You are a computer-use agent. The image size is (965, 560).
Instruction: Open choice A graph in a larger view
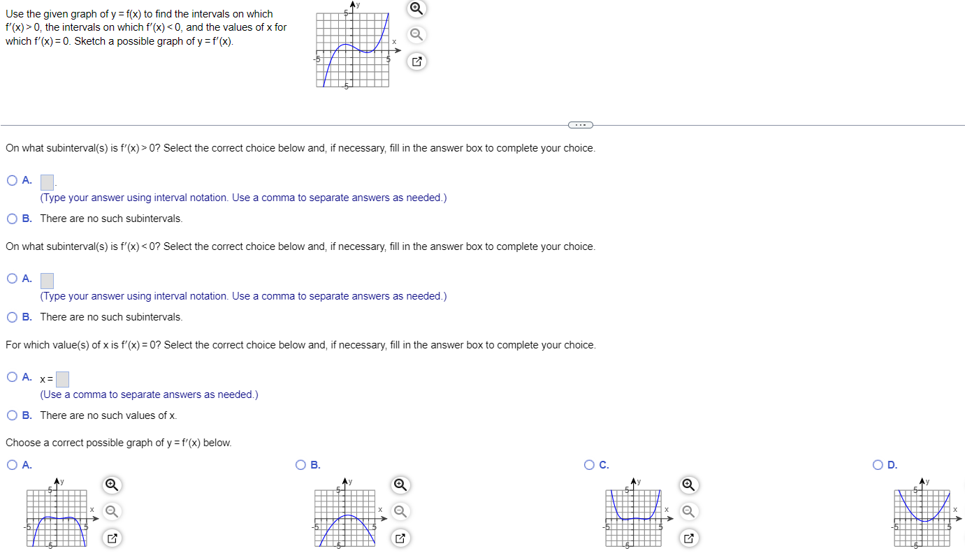112,538
